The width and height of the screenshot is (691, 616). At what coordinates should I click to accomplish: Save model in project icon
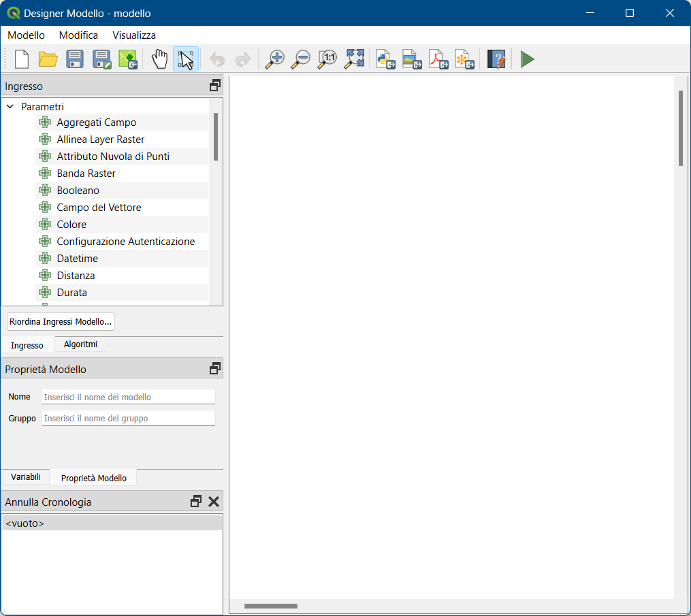(128, 59)
